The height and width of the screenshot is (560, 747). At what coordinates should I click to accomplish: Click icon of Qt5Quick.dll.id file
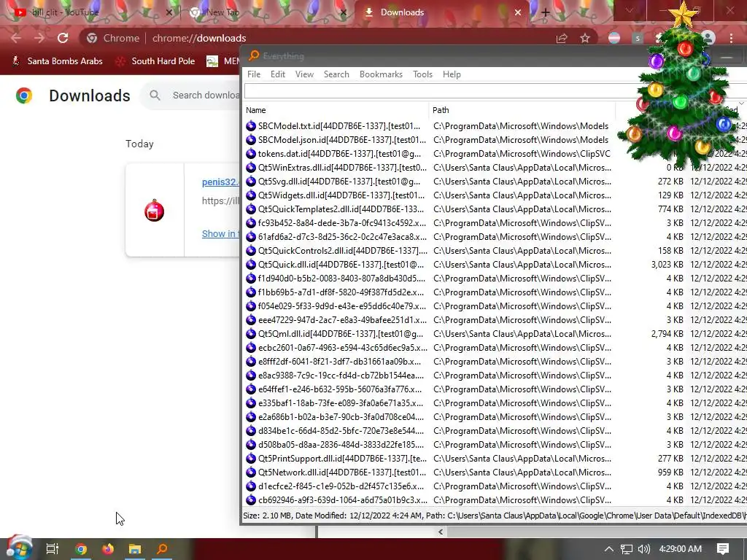pyautogui.click(x=251, y=264)
